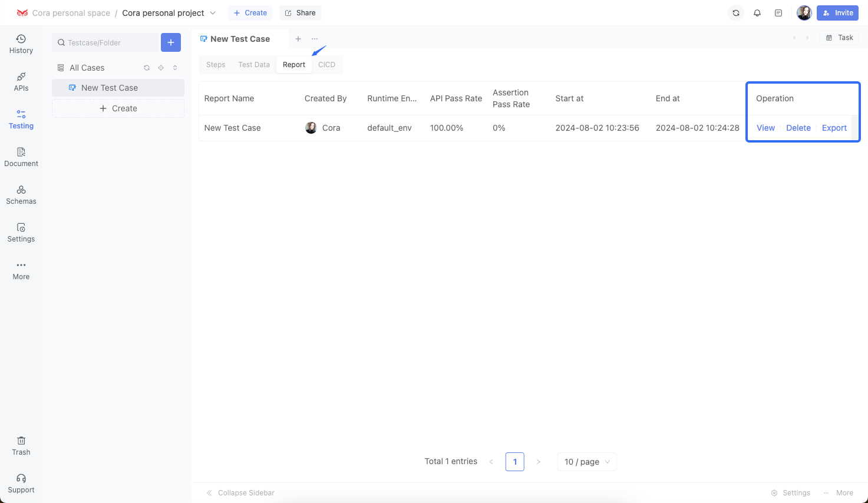Click the 2024-08-02 10:23:56 start time cell

[598, 128]
